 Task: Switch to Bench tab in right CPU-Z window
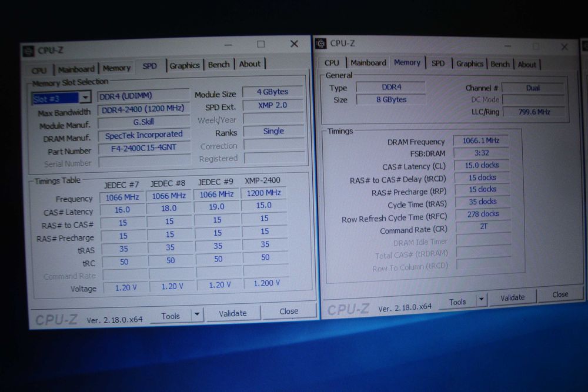500,64
